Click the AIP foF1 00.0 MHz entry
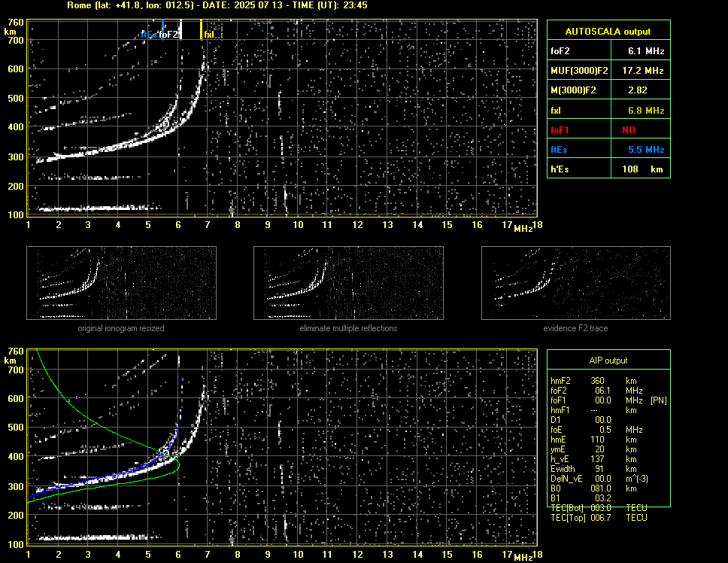The width and height of the screenshot is (728, 563). [596, 400]
